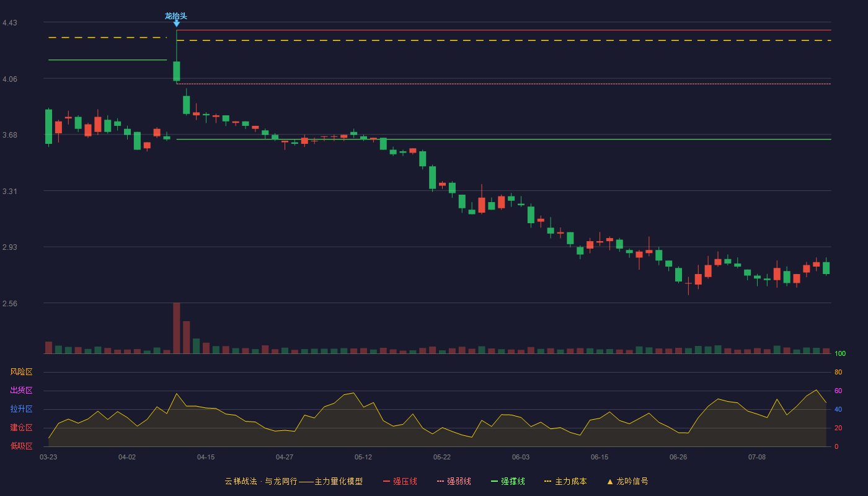Toggle the 主力成本 legend item
This screenshot has width=868, height=496.
(565, 481)
